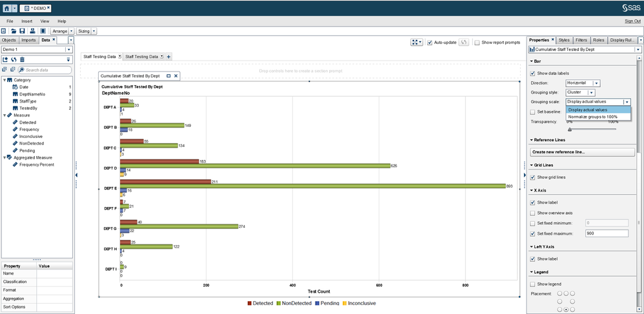Click the first of the two stacked-window icons beside the search box
Viewport: 644px width, 314px height.
(5, 70)
